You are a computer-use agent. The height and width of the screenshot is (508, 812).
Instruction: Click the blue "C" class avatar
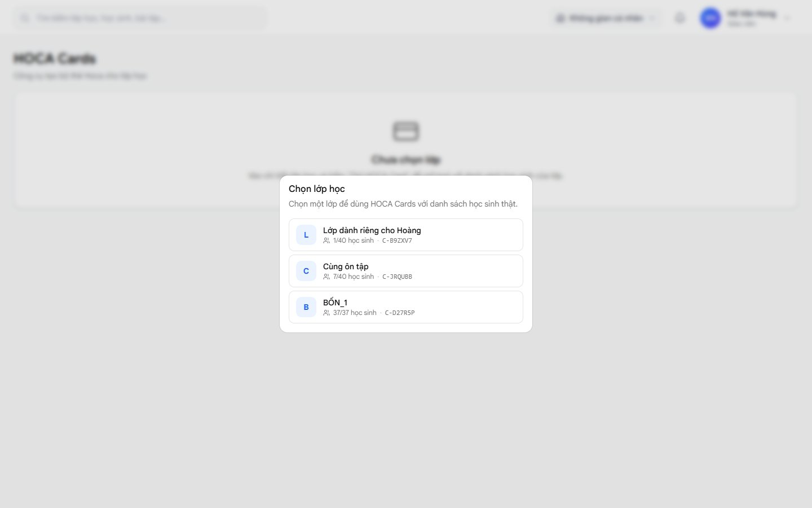pos(306,271)
